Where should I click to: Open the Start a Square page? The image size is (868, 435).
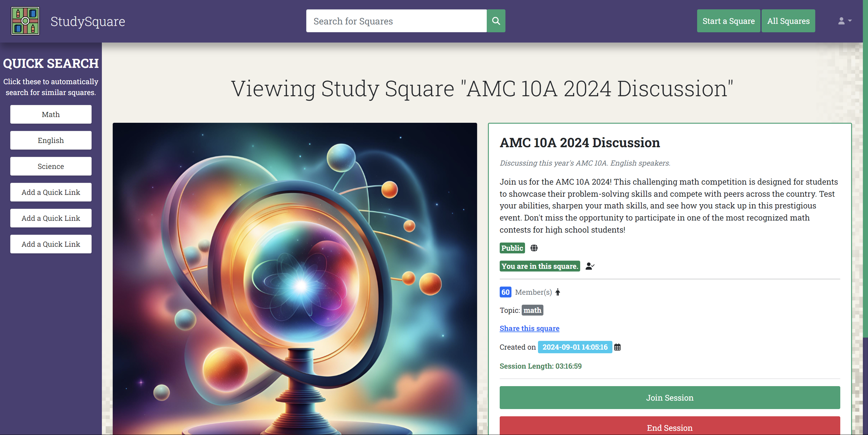(x=728, y=21)
